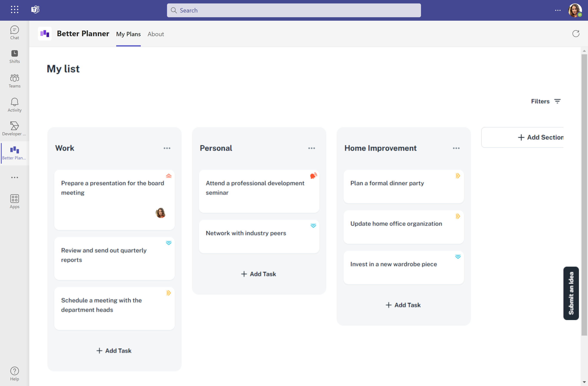Open the Work section options menu

[x=167, y=148]
